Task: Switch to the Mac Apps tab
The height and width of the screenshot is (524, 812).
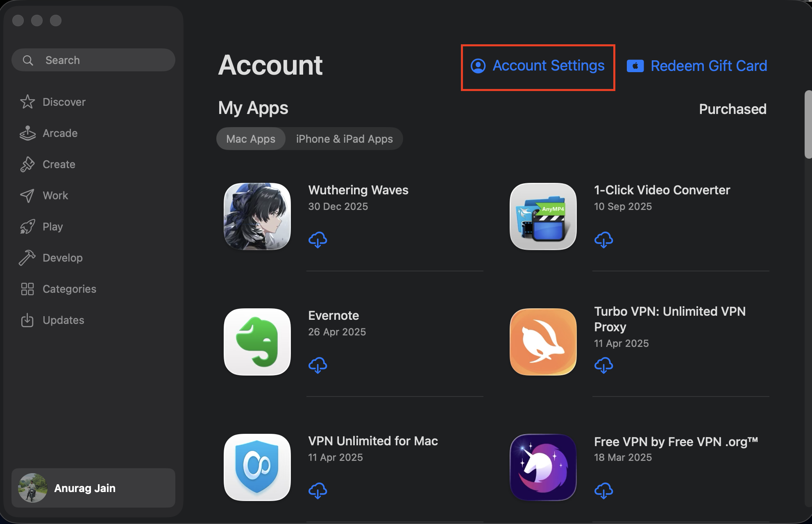Action: [x=250, y=139]
